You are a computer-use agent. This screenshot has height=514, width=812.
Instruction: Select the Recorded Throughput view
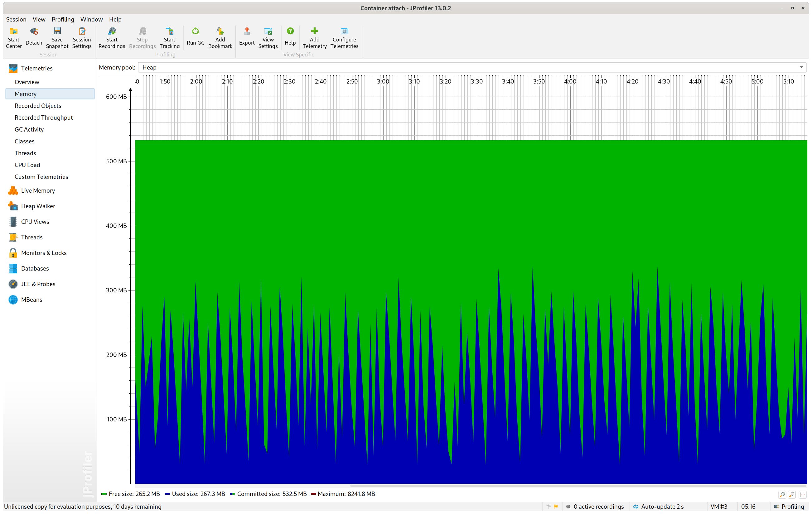pyautogui.click(x=44, y=118)
